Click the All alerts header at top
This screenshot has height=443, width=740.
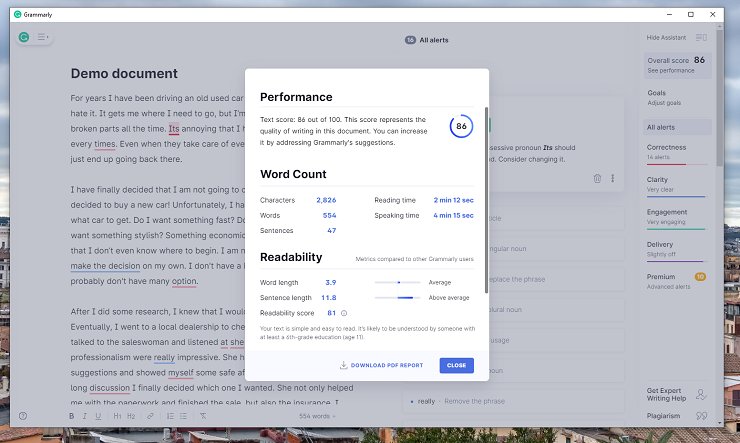click(434, 40)
